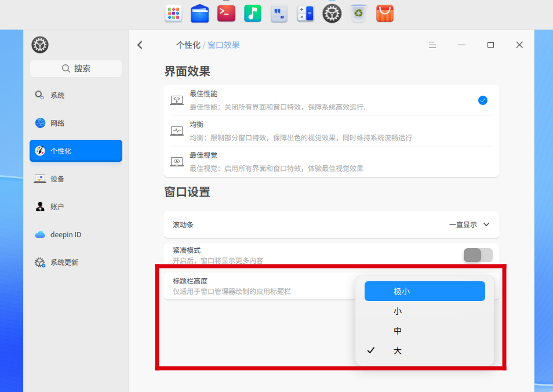Select the 个性化 sidebar item
Screen dimensions: 553x392
pyautogui.click(x=76, y=151)
